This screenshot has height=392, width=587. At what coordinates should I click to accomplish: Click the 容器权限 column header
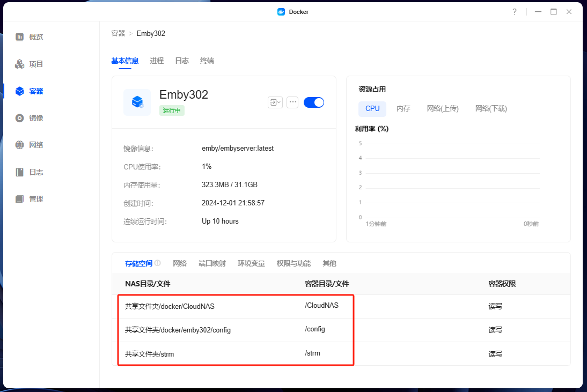502,284
